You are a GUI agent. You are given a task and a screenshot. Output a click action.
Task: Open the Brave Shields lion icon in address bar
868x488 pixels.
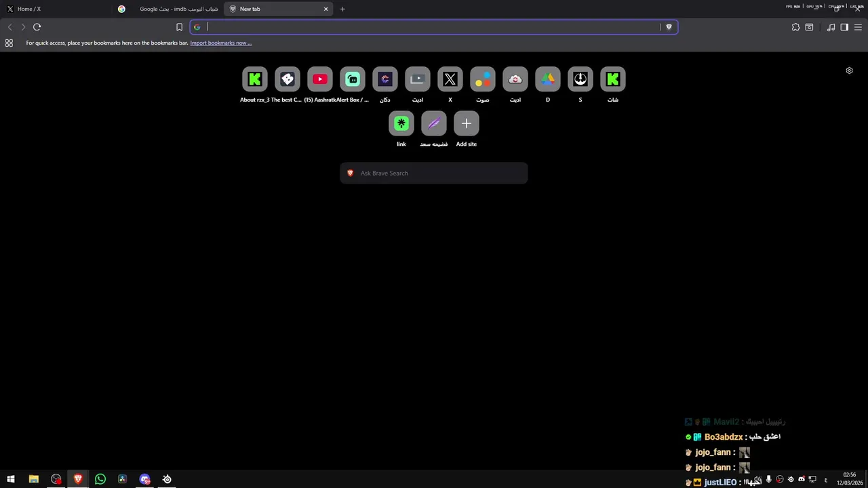tap(669, 27)
